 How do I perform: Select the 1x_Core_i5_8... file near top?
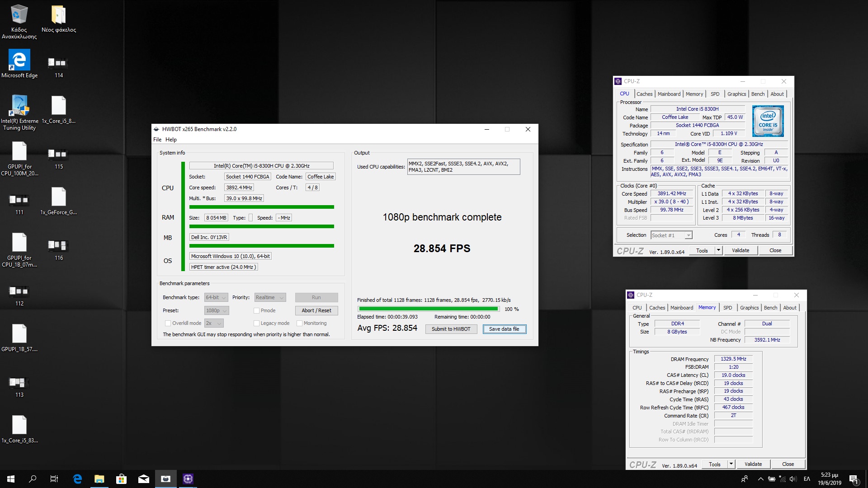click(x=59, y=110)
